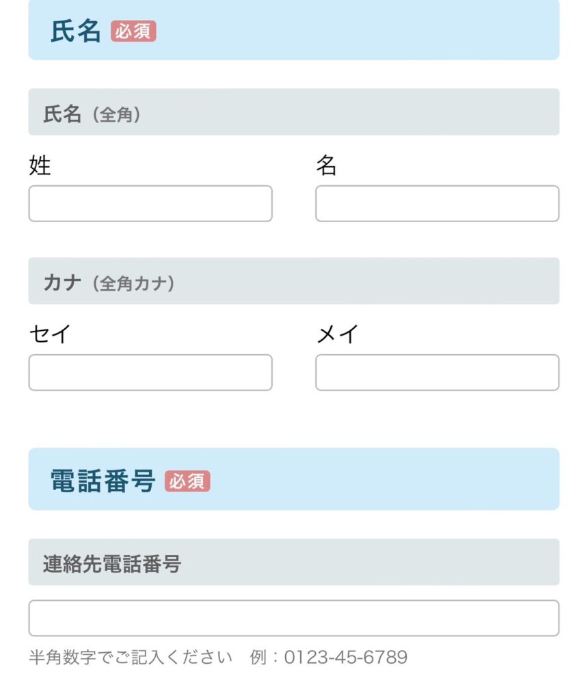
Task: Click the 半角数字でご記入ください hint text
Action: (131, 658)
